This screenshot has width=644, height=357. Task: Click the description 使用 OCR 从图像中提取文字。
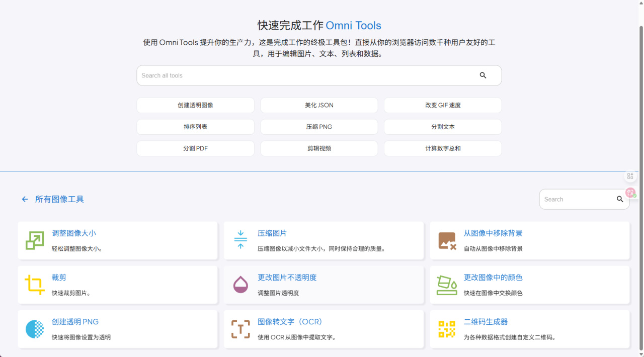297,337
